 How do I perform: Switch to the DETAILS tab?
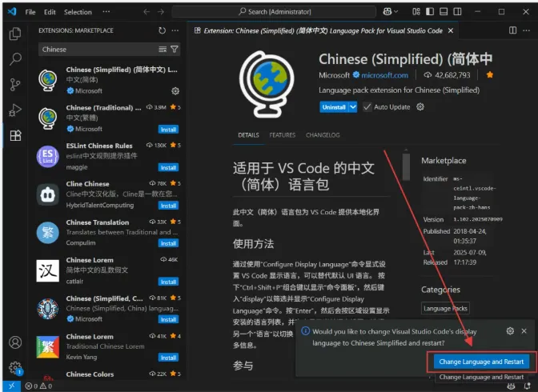(248, 135)
